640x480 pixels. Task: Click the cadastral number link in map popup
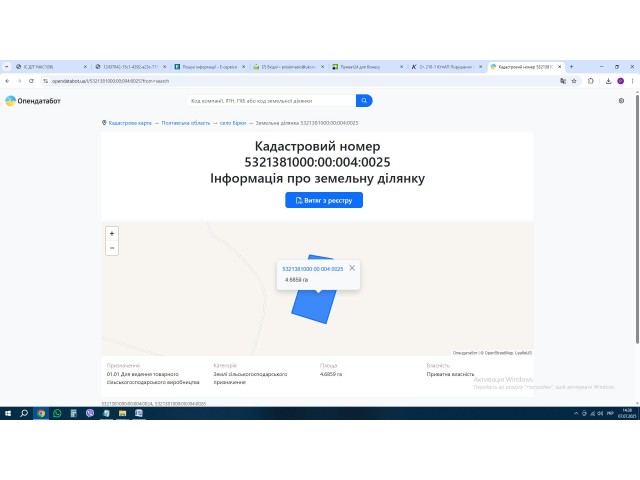313,269
